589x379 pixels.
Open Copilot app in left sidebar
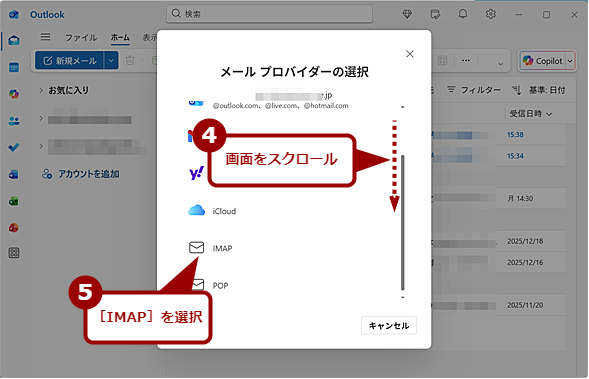[14, 94]
